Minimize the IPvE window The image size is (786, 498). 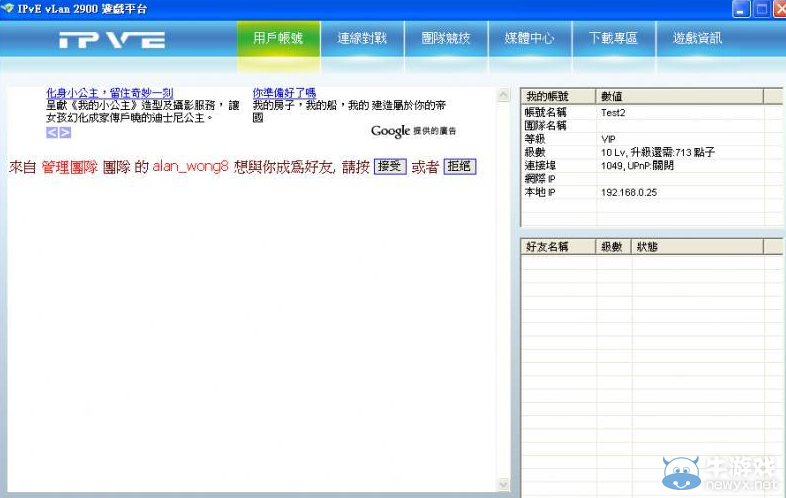(x=741, y=9)
